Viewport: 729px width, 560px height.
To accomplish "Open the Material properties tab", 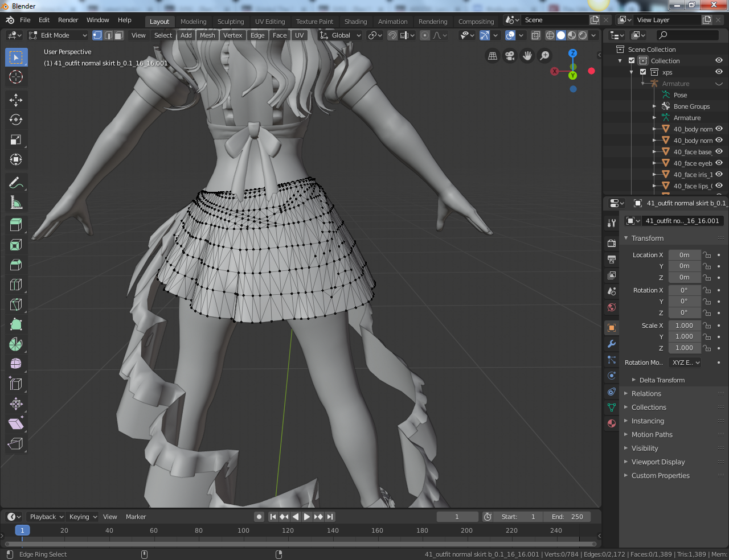I will point(612,423).
